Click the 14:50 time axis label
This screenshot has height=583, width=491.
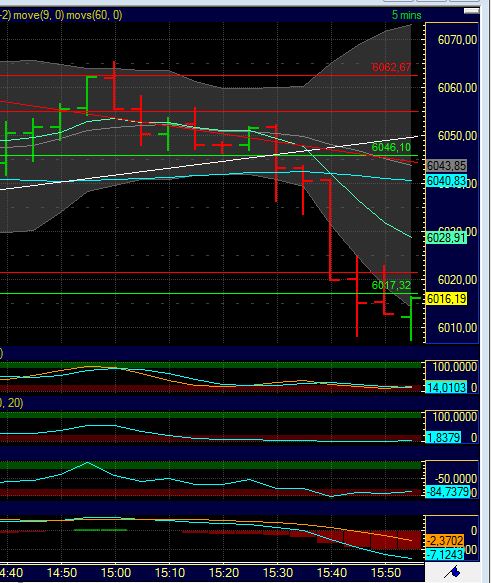[x=62, y=573]
